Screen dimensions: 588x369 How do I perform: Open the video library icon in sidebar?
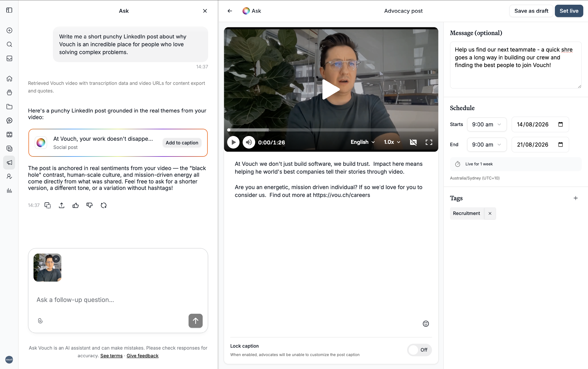9,148
